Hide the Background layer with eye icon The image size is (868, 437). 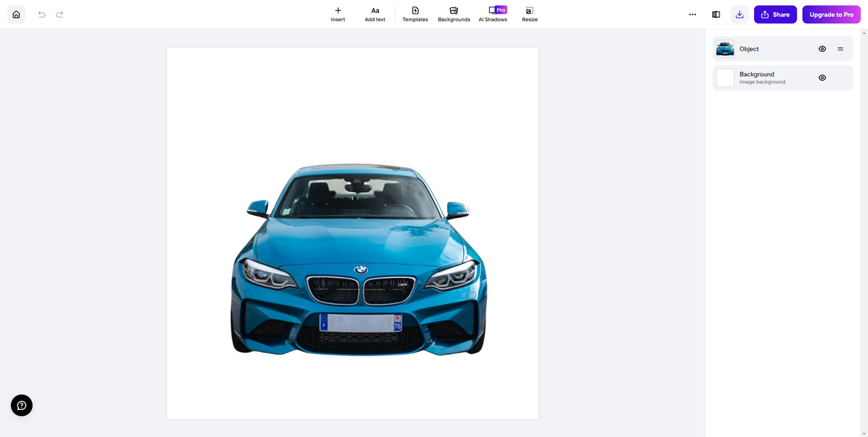pyautogui.click(x=822, y=78)
